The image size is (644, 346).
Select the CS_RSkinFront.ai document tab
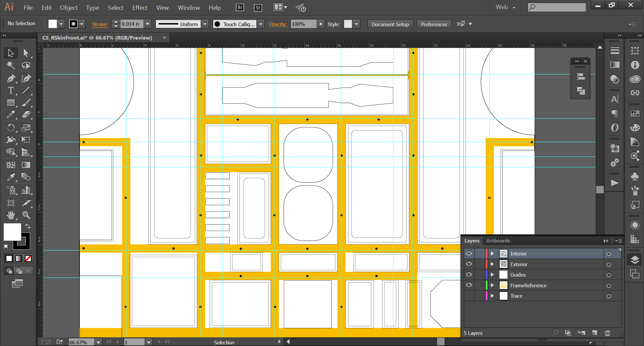97,38
